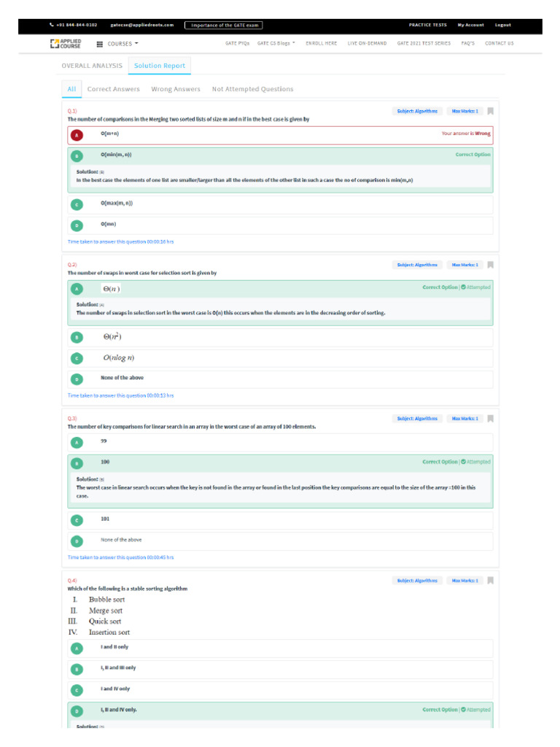Screen dimensions: 560x747
Task: Flag question 4 with the bookmark icon
Action: coord(491,581)
